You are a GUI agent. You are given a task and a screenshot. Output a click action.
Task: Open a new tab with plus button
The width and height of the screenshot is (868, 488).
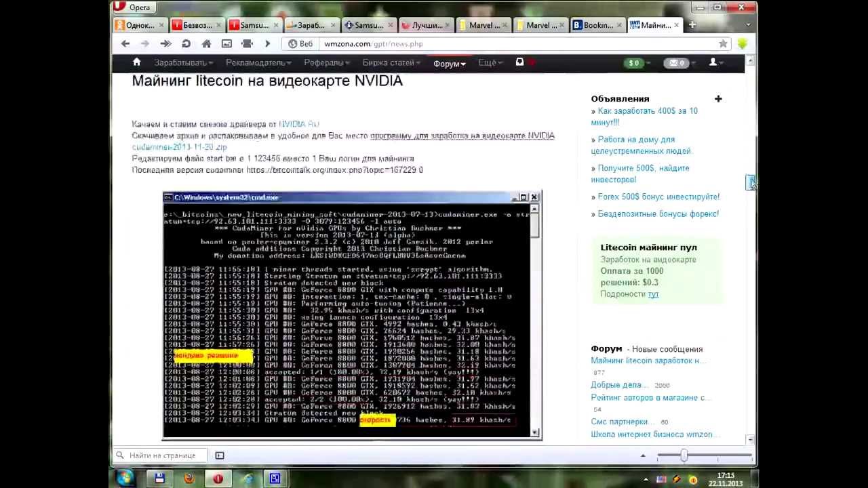pos(692,25)
